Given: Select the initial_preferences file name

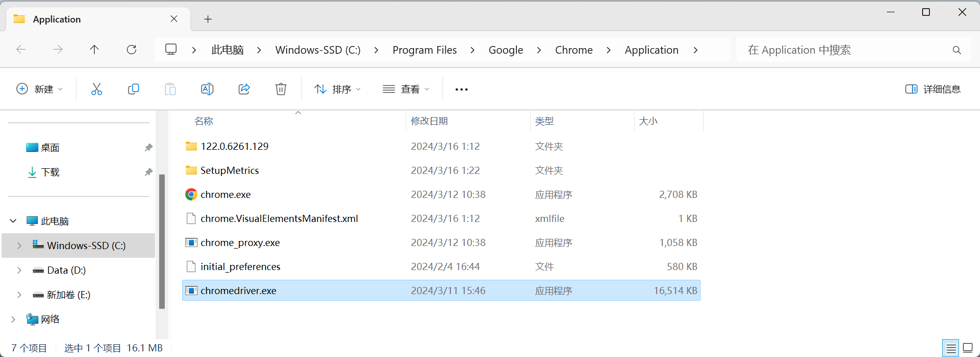Looking at the screenshot, I should 241,266.
